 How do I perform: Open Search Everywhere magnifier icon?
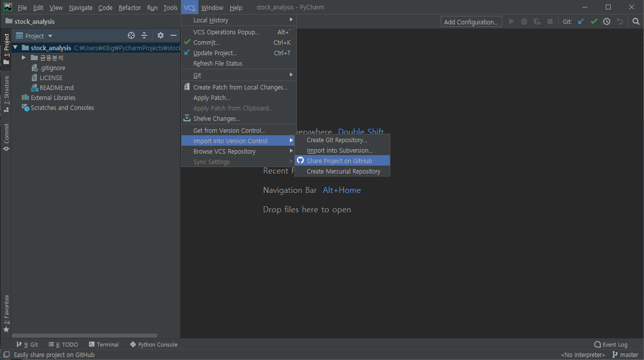pos(636,21)
